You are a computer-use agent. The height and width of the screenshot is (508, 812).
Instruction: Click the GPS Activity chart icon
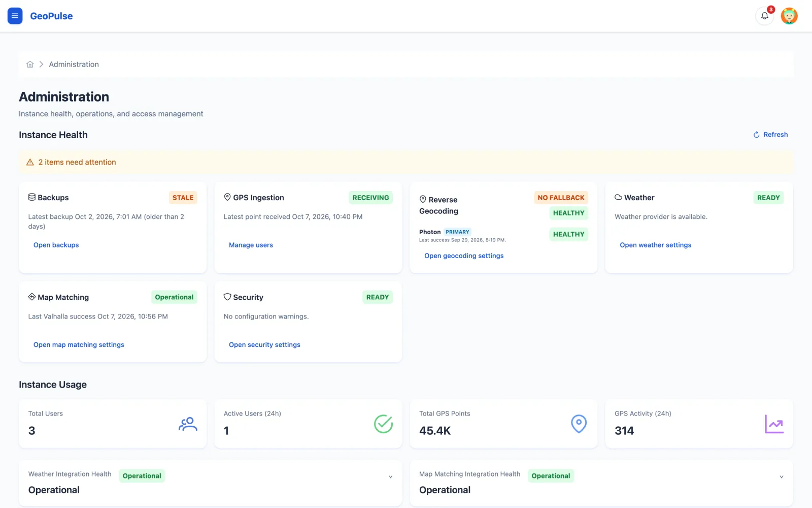774,424
